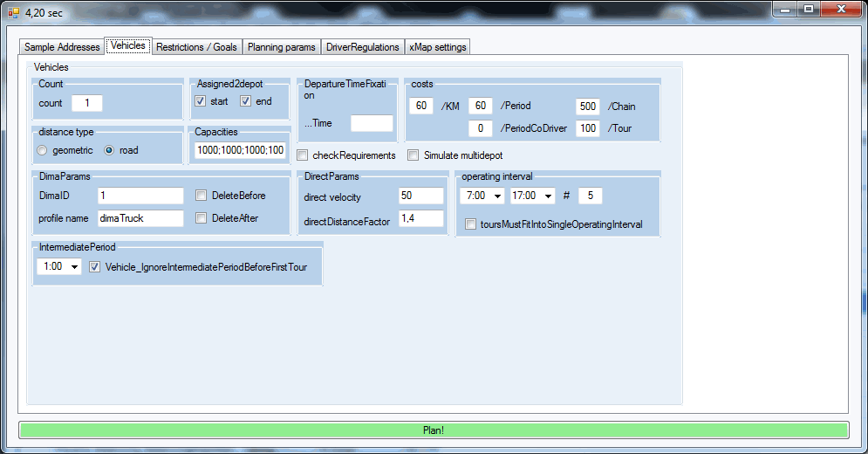868x454 pixels.
Task: Enable the checkRequirements checkbox
Action: tap(303, 155)
